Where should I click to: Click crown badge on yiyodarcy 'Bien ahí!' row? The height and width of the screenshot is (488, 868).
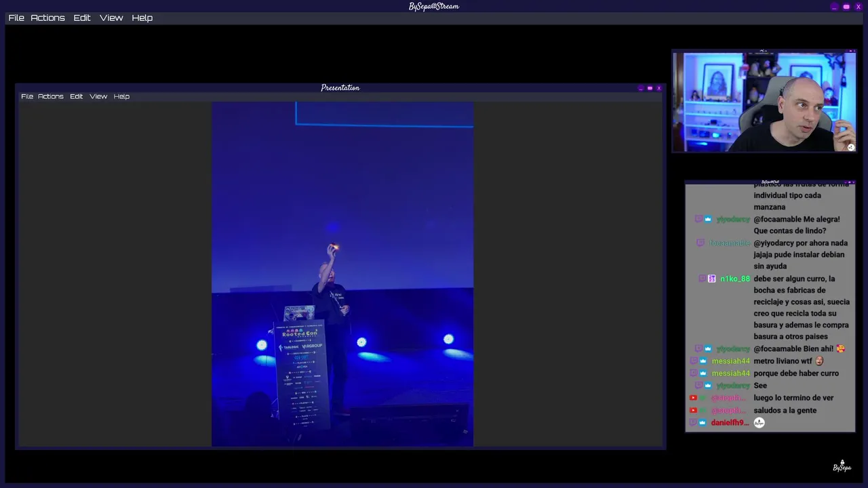[x=708, y=348]
